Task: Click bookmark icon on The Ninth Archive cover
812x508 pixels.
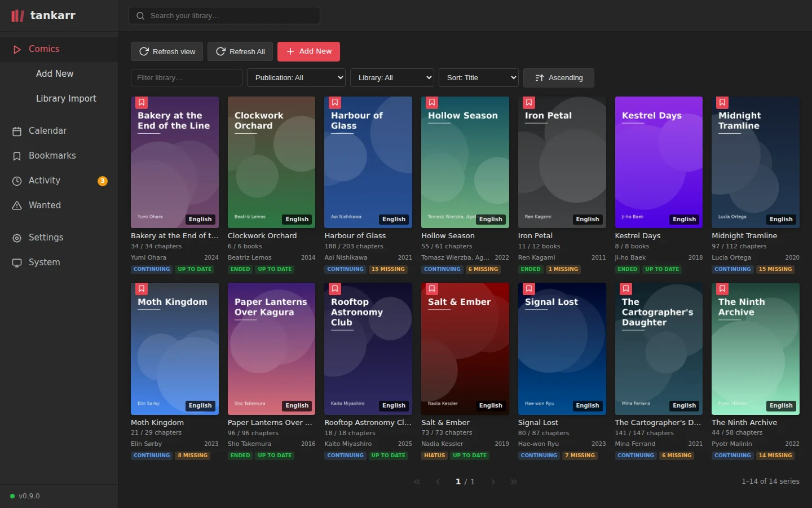Action: pos(722,288)
